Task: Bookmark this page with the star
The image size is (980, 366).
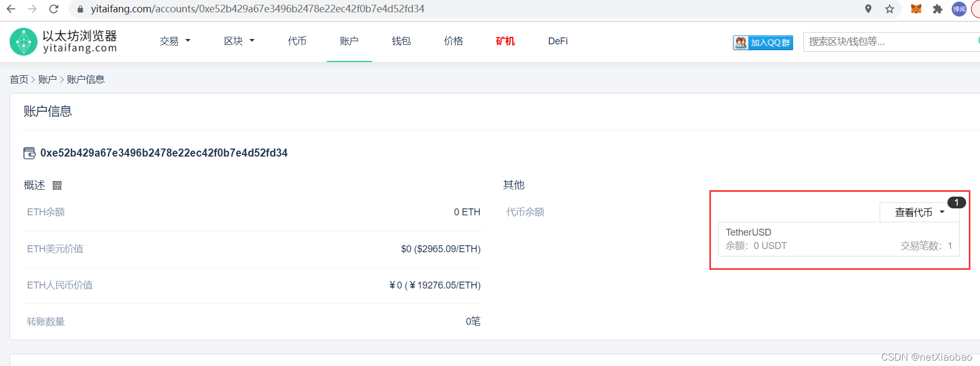Action: point(889,9)
